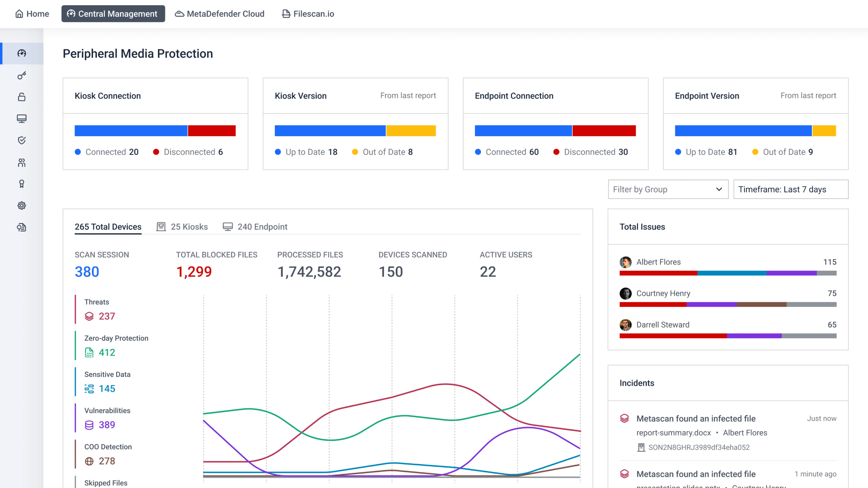868x488 pixels.
Task: Open the settings gear sidebar icon
Action: click(22, 205)
